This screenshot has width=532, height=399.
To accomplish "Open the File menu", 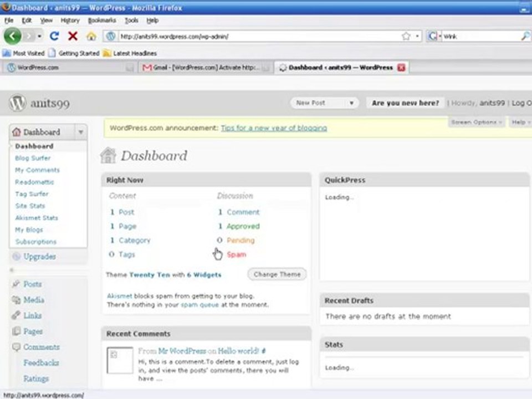I will 9,21.
